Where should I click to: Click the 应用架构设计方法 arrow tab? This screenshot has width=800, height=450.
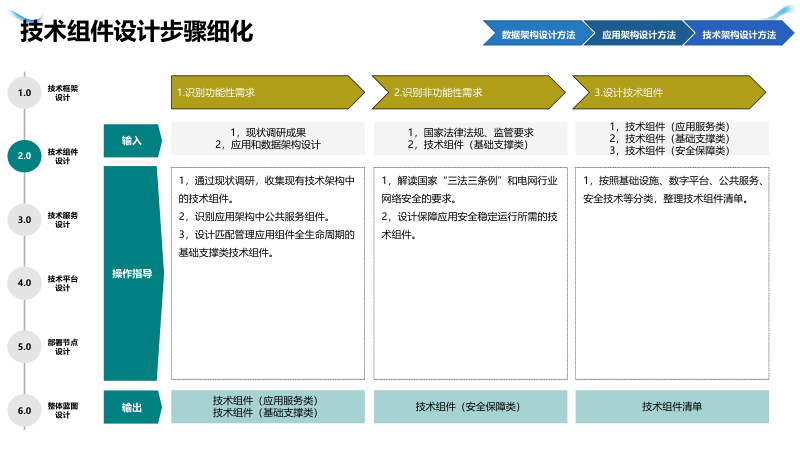coord(639,34)
